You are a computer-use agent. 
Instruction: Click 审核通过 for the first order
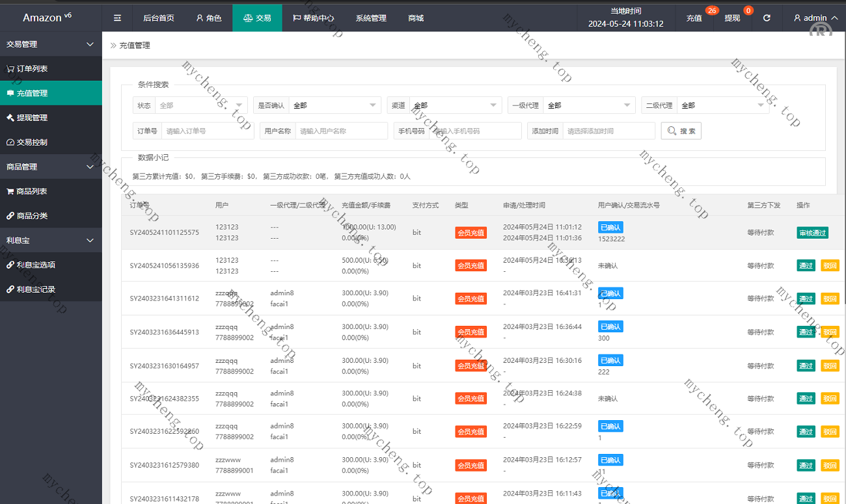pyautogui.click(x=812, y=233)
